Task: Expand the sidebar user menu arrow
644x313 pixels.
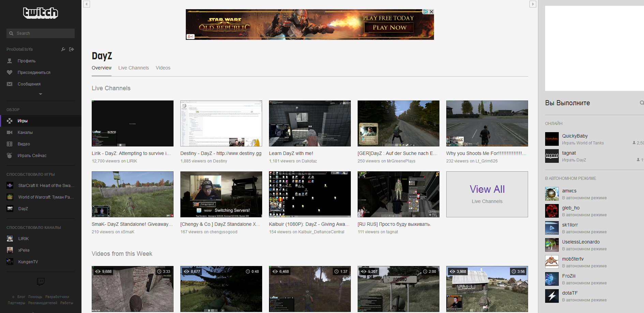Action: [x=41, y=94]
